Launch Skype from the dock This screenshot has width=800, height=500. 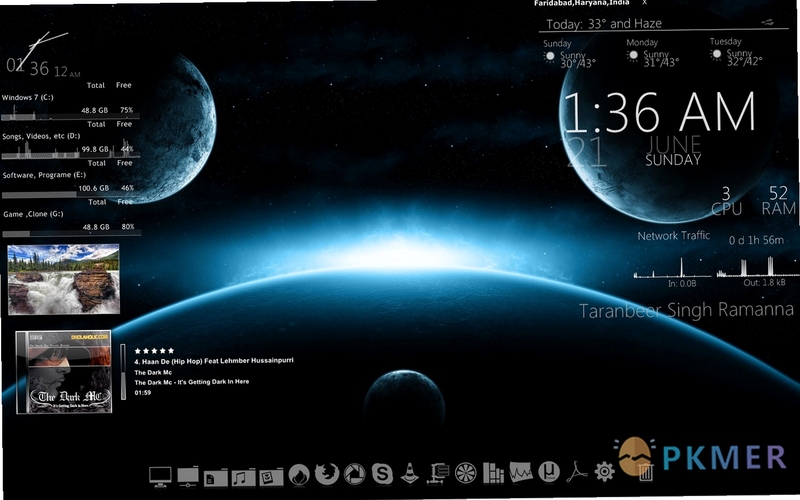click(x=382, y=474)
